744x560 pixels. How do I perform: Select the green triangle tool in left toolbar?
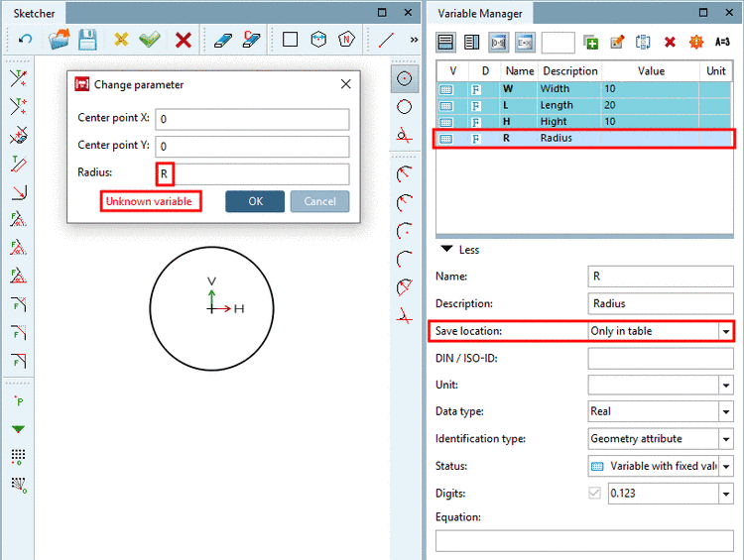click(x=18, y=429)
